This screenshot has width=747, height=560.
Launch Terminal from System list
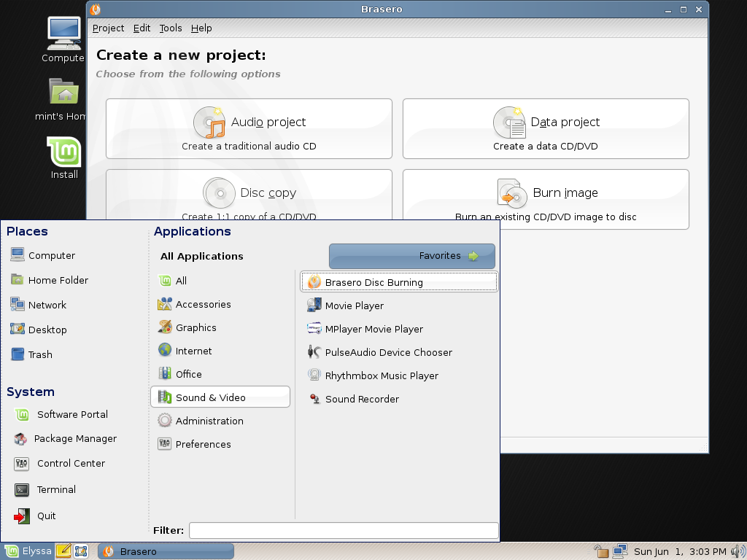44,489
